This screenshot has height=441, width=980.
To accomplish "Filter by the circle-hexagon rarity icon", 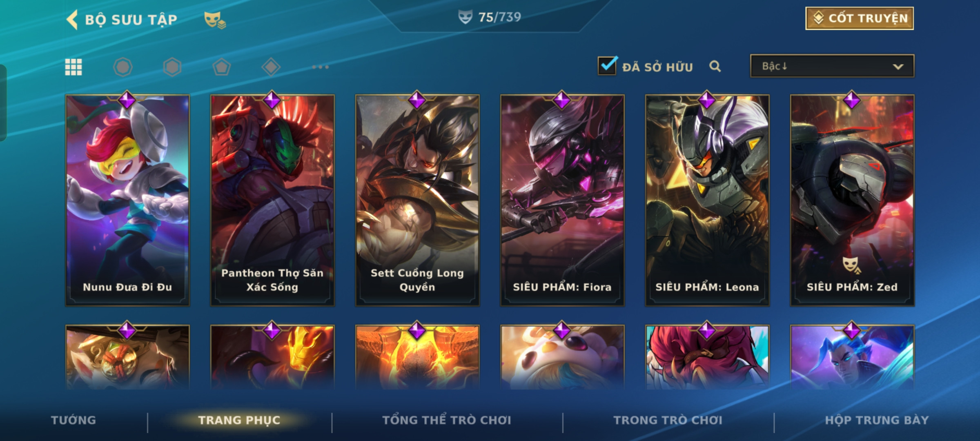I will pyautogui.click(x=123, y=67).
